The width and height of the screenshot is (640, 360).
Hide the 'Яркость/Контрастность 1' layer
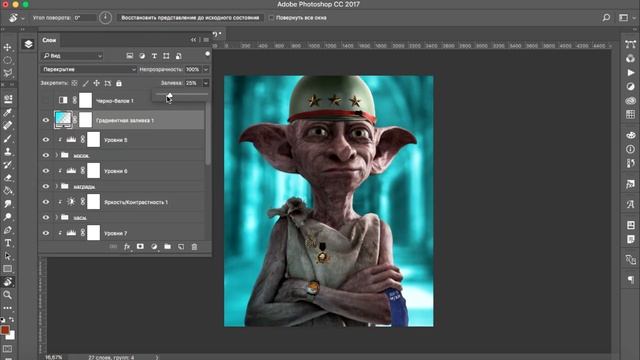(x=46, y=202)
